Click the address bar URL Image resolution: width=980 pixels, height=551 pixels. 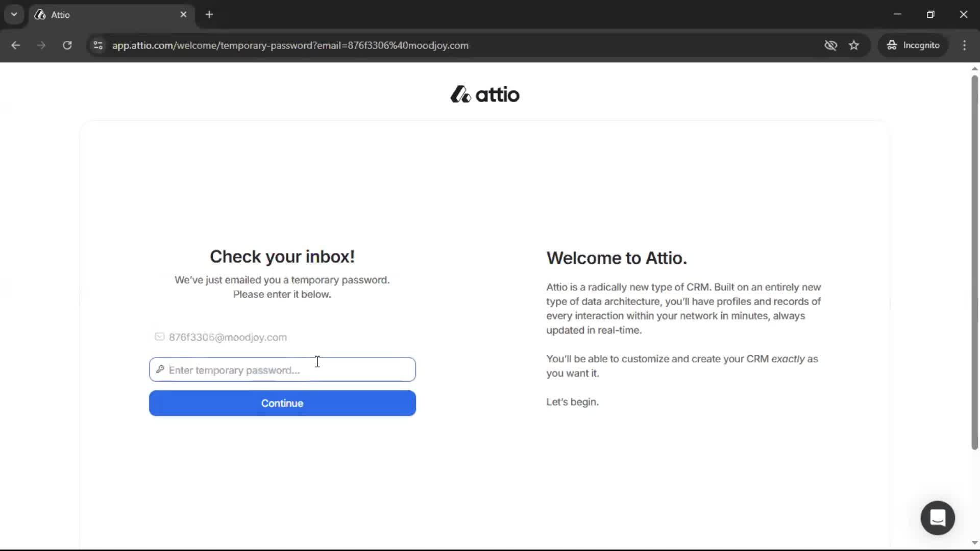(290, 45)
